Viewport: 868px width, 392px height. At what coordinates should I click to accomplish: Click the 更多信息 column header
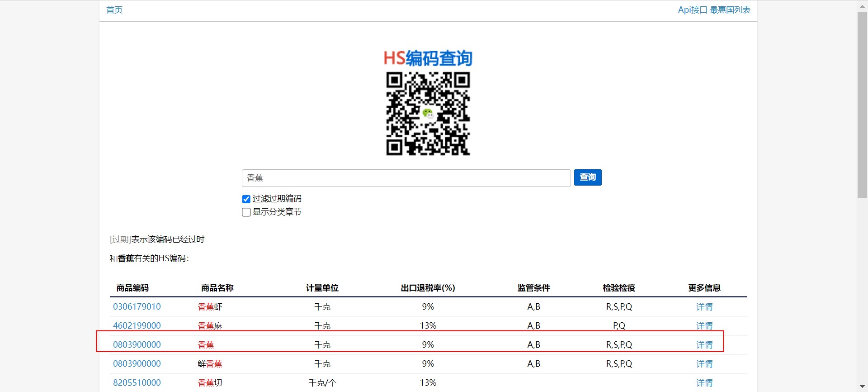704,288
